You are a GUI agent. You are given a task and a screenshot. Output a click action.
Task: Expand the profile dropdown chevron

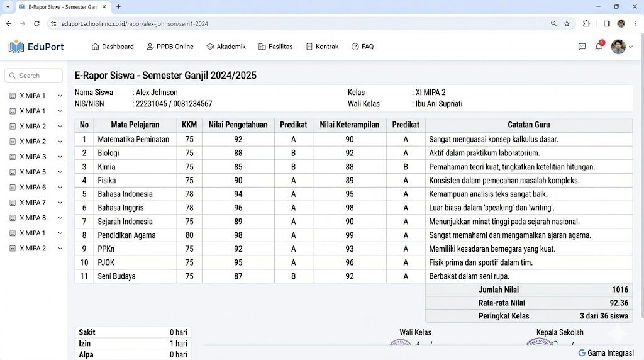tap(631, 47)
